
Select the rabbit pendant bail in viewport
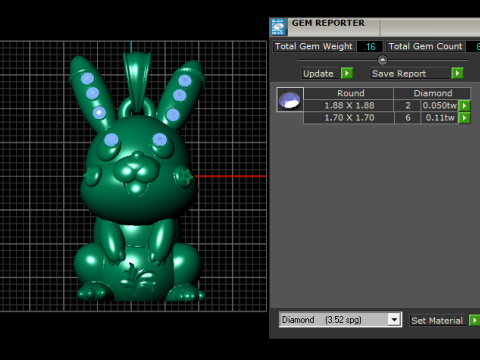(x=137, y=80)
